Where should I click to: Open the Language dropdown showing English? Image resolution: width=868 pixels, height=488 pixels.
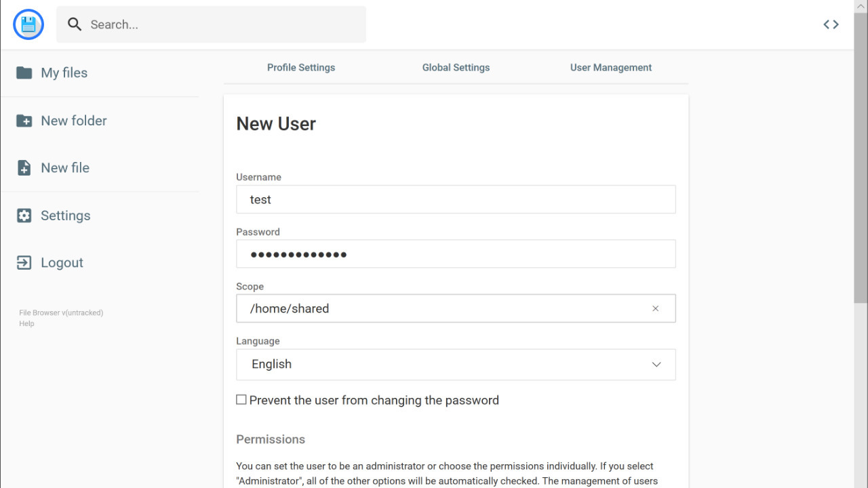[448, 365]
